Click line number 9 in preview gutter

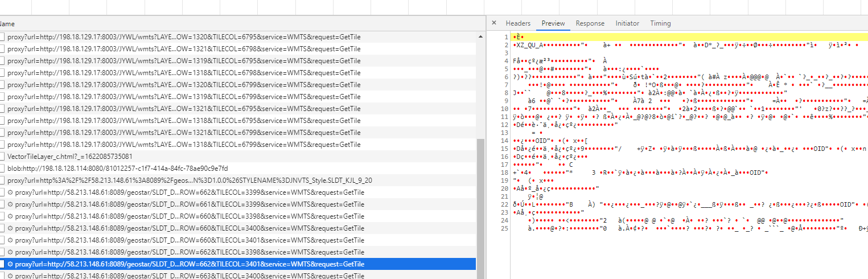point(505,101)
